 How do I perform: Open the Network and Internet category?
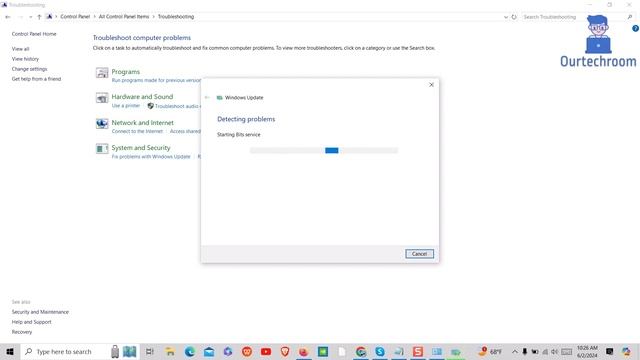[142, 122]
